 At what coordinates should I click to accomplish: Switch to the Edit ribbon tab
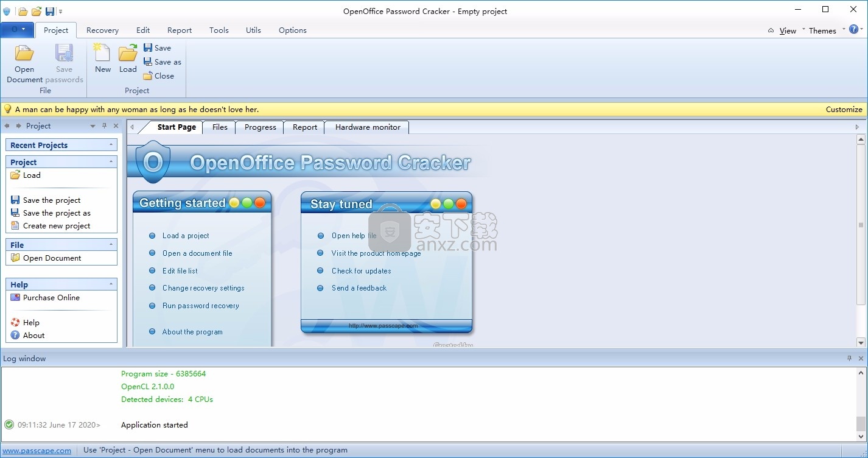click(x=143, y=30)
